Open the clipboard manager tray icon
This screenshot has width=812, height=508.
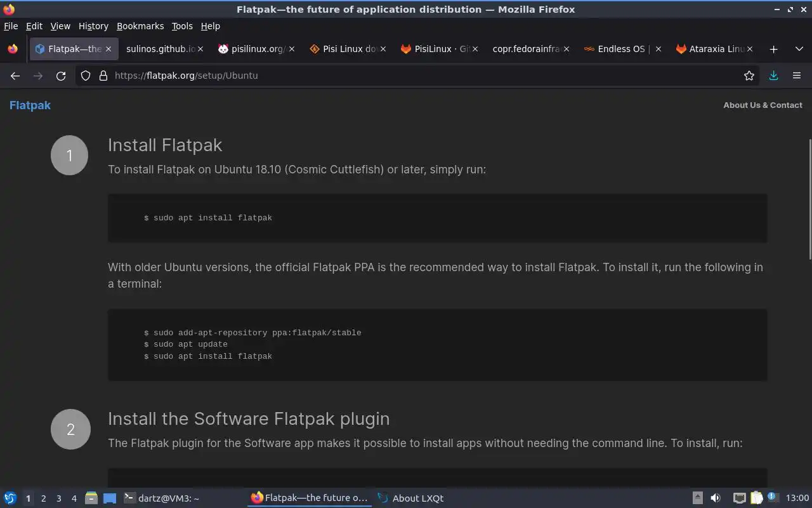[x=756, y=498]
